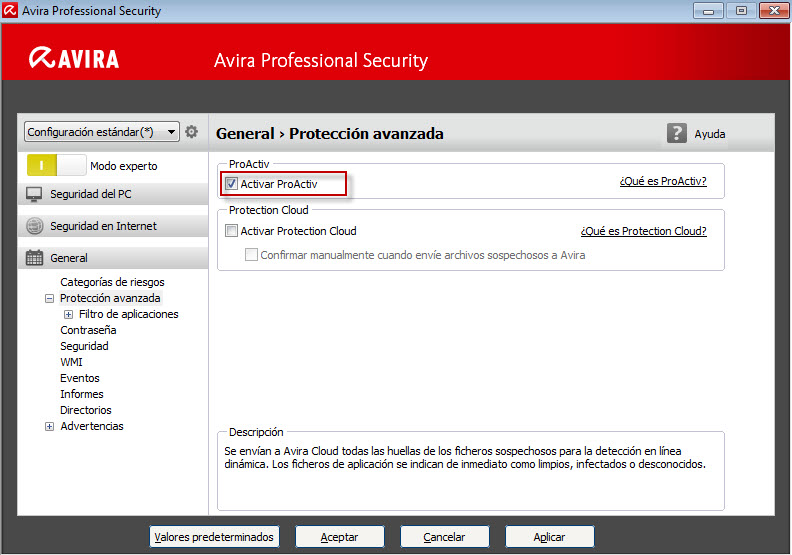
Task: Open the Directorios settings item
Action: coord(86,410)
